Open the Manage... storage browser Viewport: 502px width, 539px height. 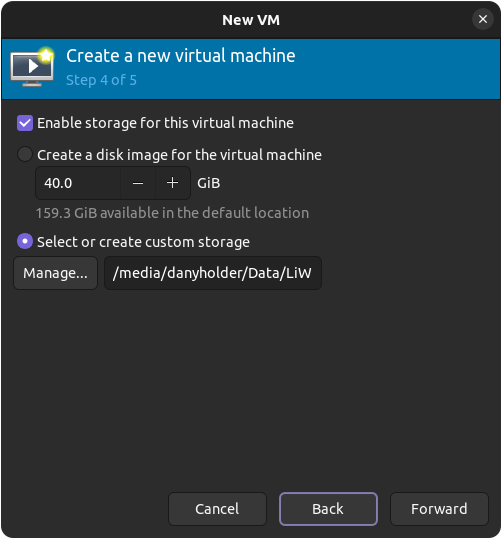(55, 273)
